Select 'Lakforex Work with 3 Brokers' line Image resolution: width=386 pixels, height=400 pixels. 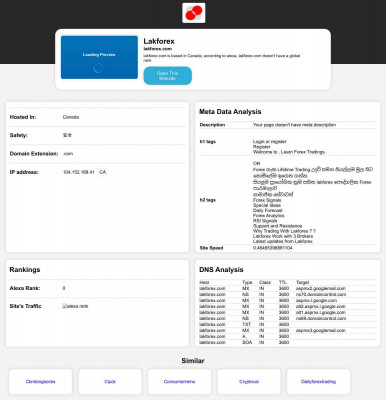(x=283, y=236)
